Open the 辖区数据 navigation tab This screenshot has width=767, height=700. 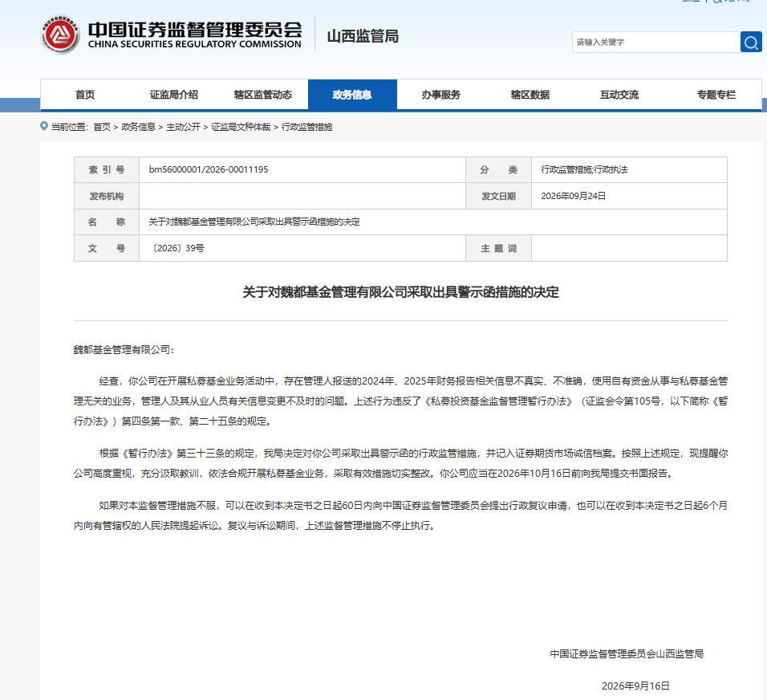(x=530, y=95)
